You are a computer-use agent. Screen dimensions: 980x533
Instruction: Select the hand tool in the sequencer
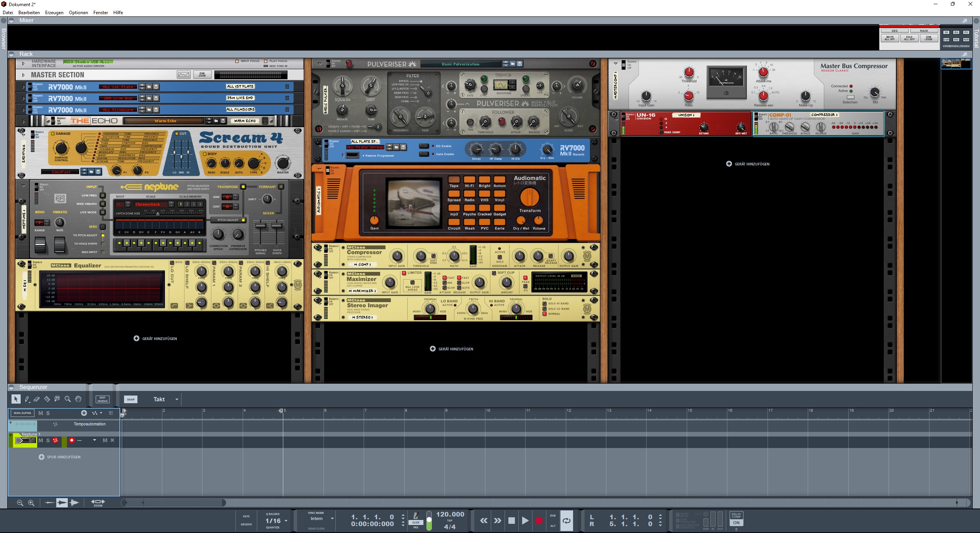[x=78, y=399]
